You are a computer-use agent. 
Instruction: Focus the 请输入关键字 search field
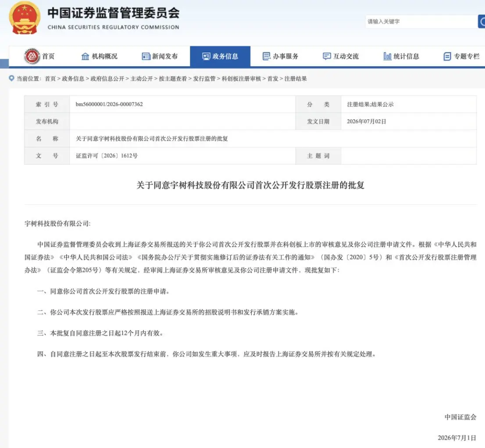coord(421,21)
